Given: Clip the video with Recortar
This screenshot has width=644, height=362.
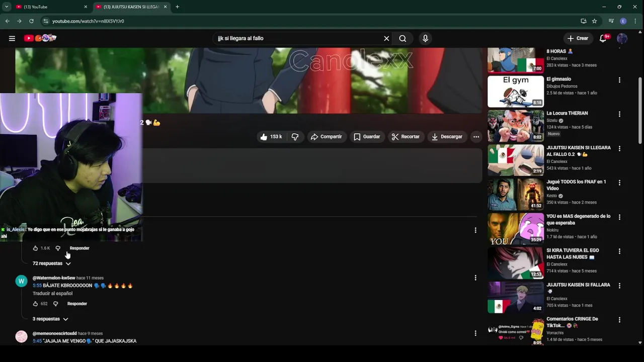Looking at the screenshot, I should click(406, 137).
